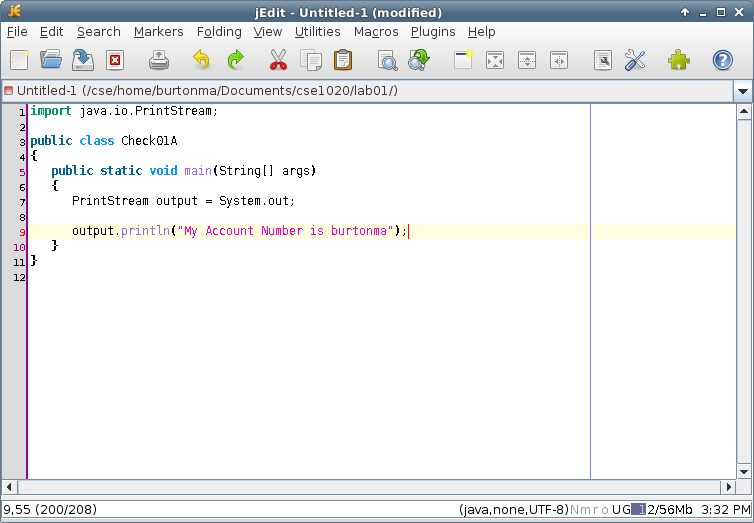Close the buffer using the red X icon
The image size is (754, 523).
115,61
